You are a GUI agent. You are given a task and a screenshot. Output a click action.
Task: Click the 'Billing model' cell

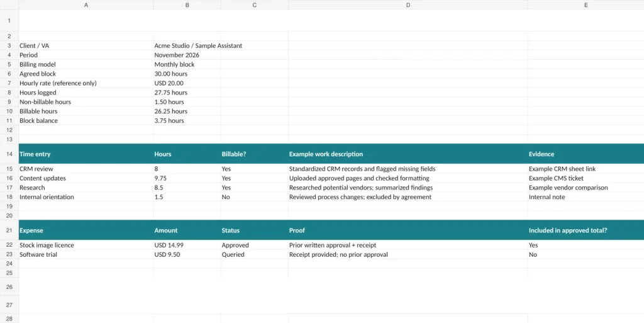86,64
